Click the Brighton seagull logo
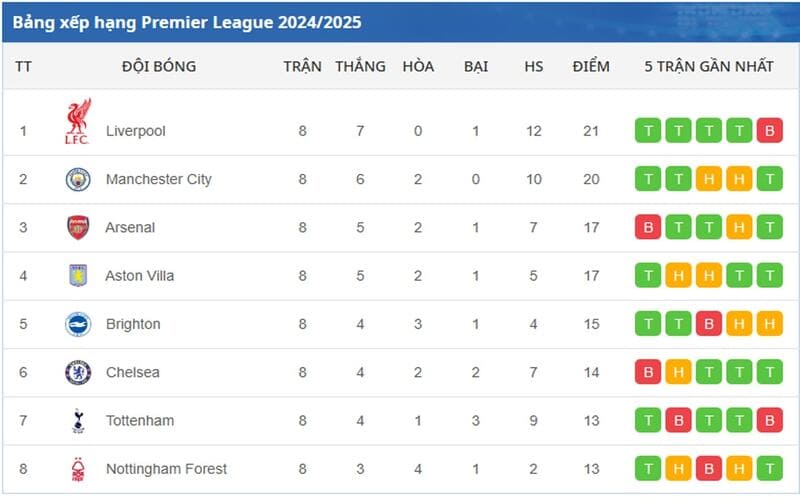 pos(78,324)
